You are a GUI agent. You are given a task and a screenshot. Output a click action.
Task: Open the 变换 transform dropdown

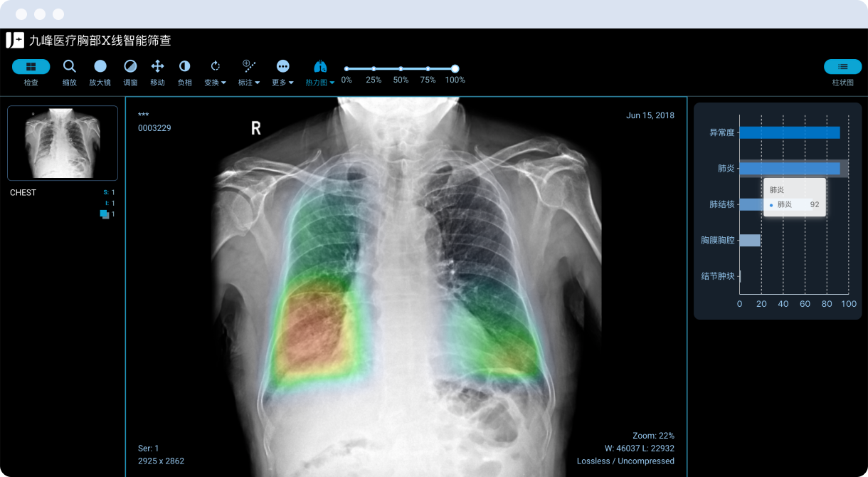(x=215, y=73)
